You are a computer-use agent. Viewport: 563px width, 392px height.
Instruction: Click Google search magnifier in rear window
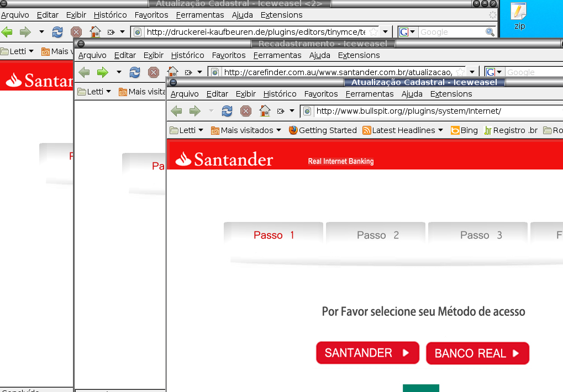click(x=490, y=32)
